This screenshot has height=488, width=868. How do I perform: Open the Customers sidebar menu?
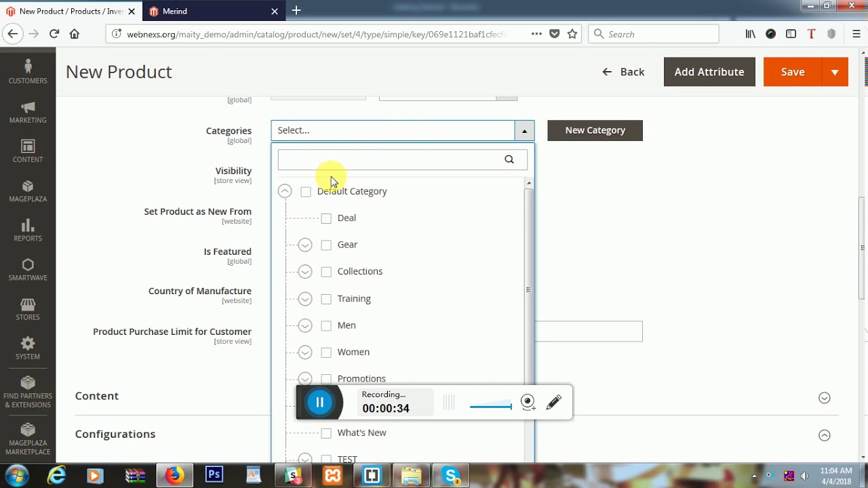tap(28, 71)
